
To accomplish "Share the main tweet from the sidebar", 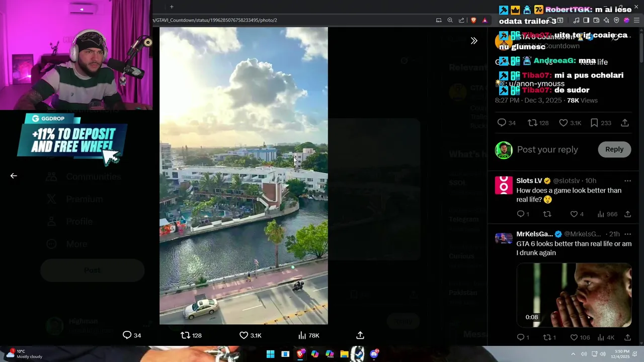I will click(x=625, y=123).
